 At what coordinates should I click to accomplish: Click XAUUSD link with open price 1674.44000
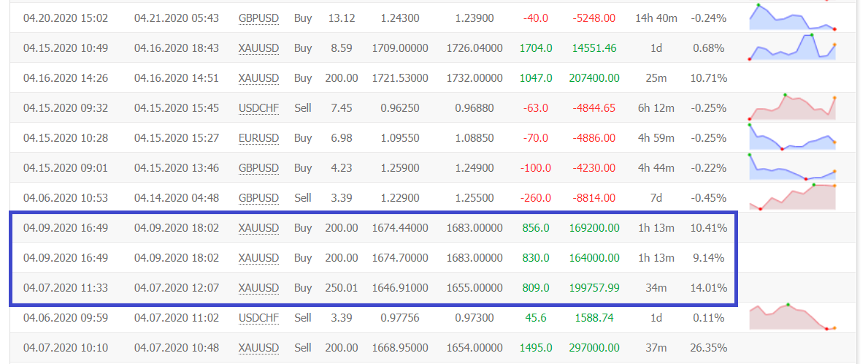[x=258, y=227]
